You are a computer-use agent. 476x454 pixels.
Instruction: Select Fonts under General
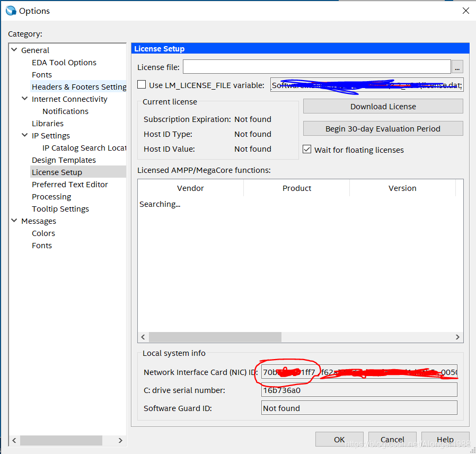[x=42, y=75]
